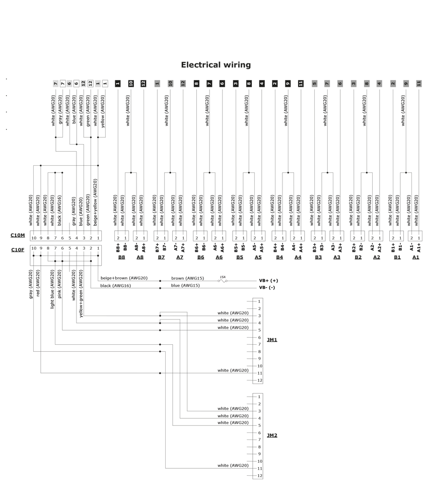
Task: Click number 9 in the dark header section
Action: pos(288,83)
